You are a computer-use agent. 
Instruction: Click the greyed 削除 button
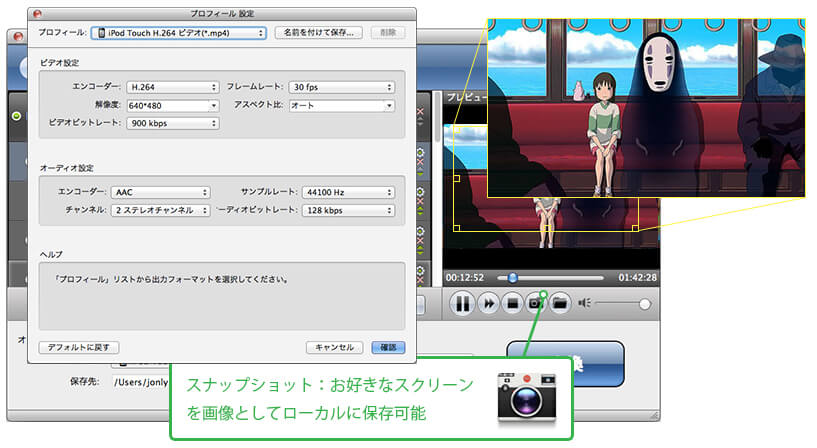point(388,32)
